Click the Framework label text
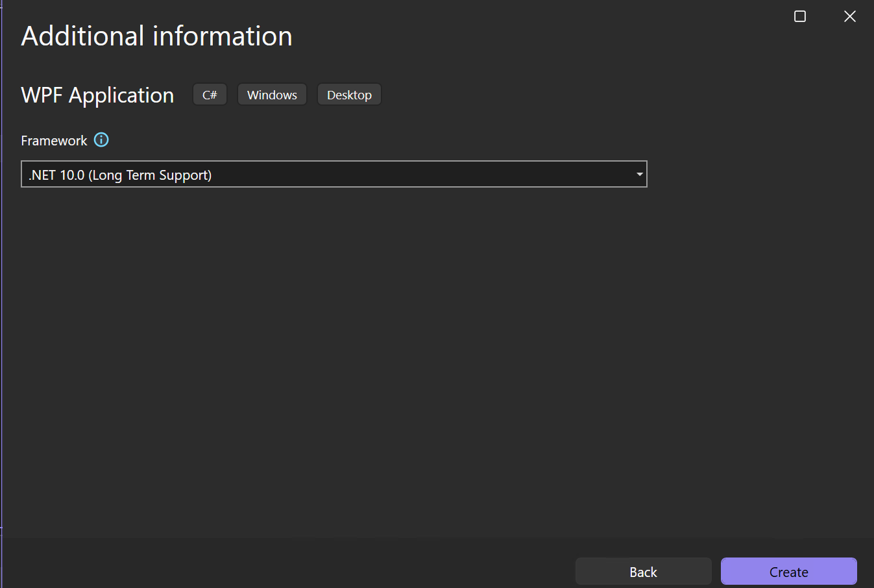This screenshot has height=588, width=874. coord(54,140)
